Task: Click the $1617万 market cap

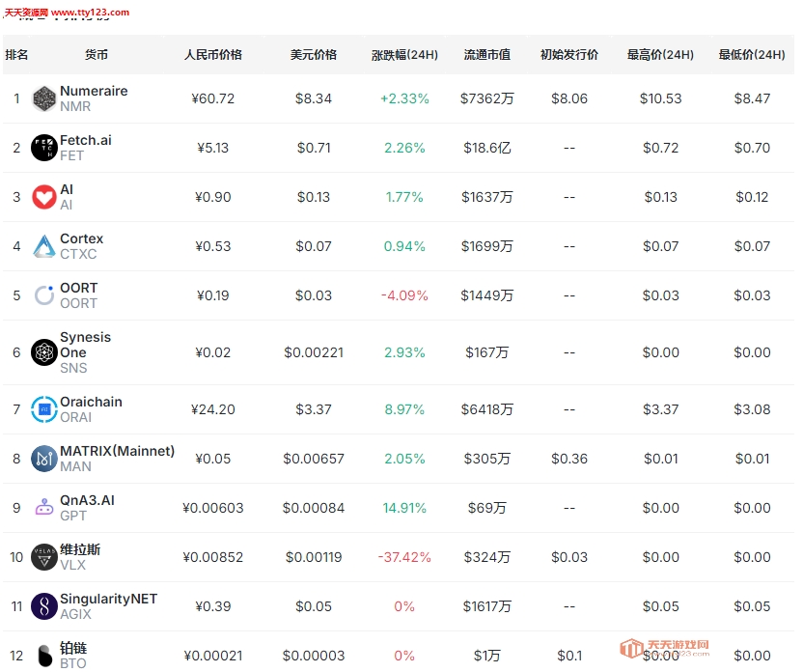Action: [x=487, y=606]
